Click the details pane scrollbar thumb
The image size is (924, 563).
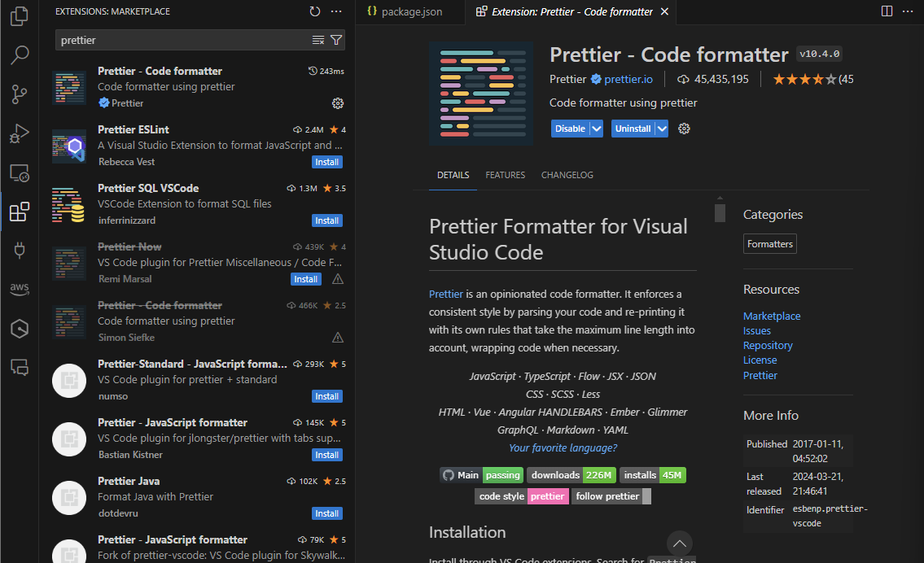pyautogui.click(x=720, y=212)
